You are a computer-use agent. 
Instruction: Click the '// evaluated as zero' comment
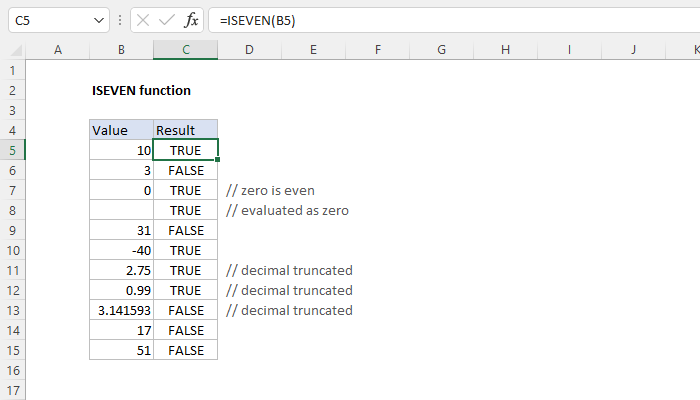pos(287,210)
